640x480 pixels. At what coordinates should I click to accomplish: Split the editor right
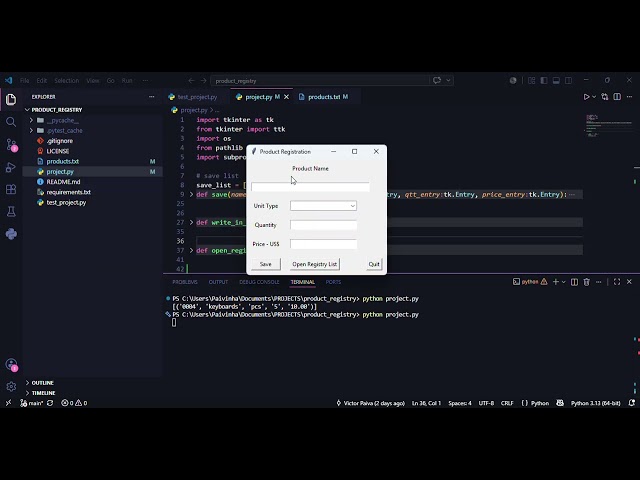(x=617, y=97)
